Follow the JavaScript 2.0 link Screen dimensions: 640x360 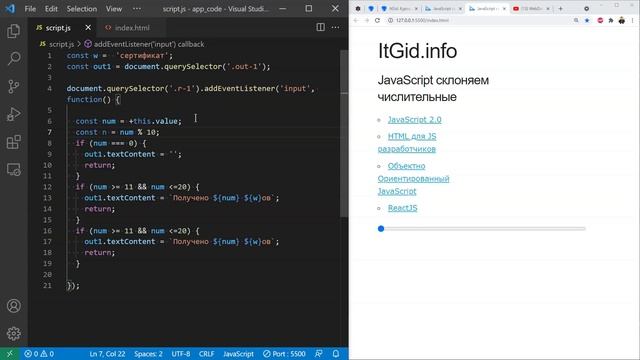(x=414, y=120)
